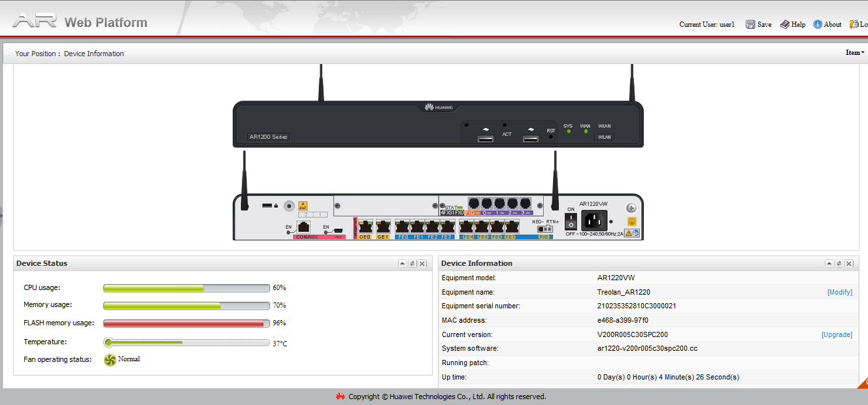Select the FE2 port on rear panel
The height and width of the screenshot is (405, 868).
click(x=433, y=227)
